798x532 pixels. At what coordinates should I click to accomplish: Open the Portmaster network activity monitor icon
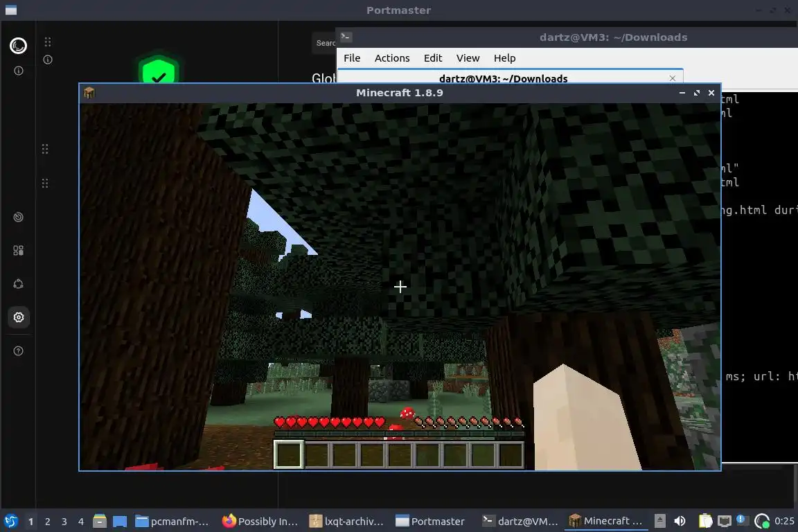18,218
